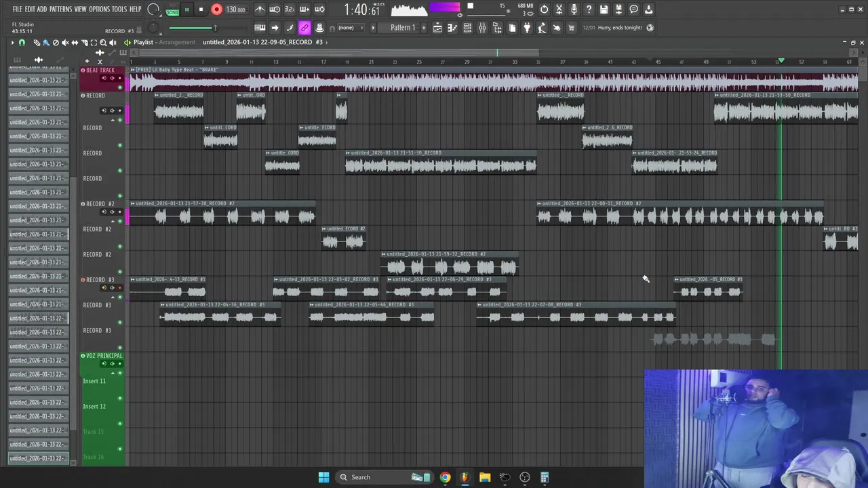868x488 pixels.
Task: Toggle the metronome icon
Action: pos(260,9)
